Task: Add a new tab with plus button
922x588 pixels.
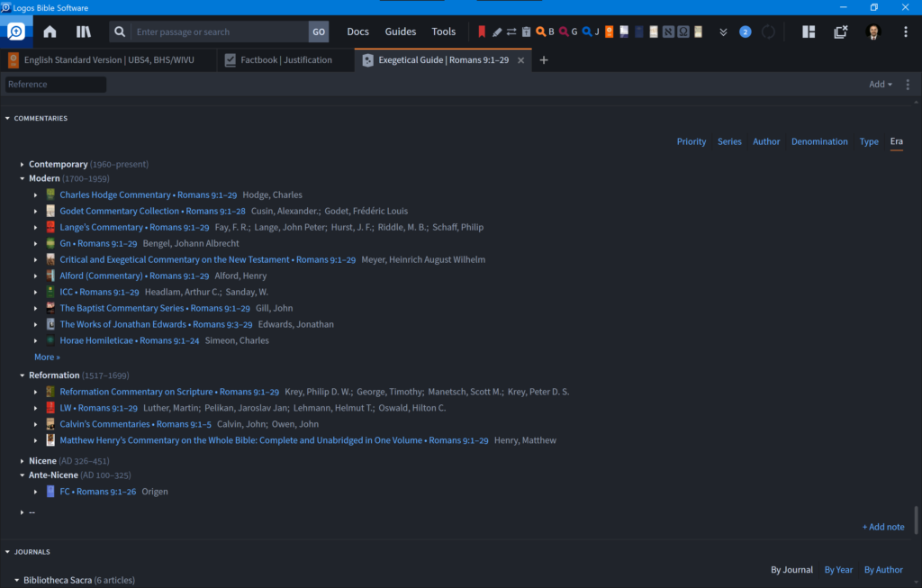Action: (x=544, y=60)
